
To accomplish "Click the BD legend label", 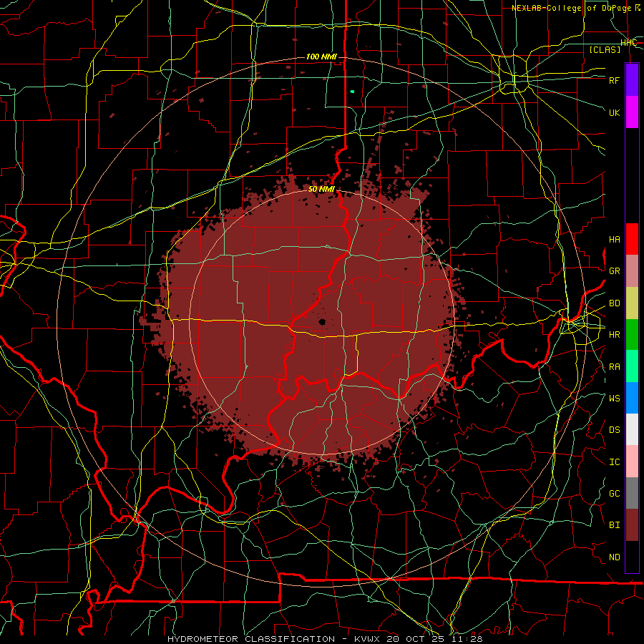I will click(615, 303).
